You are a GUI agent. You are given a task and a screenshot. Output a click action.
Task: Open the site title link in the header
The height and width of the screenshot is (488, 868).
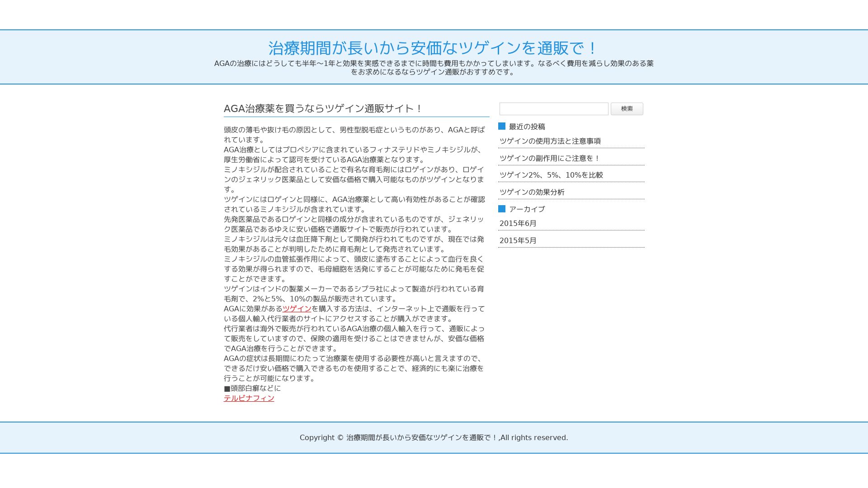click(x=433, y=48)
